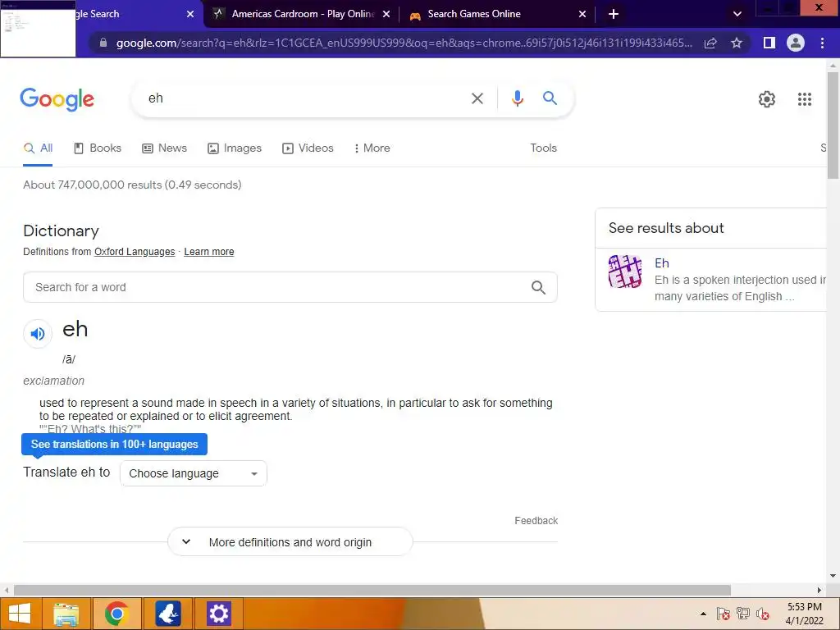Bookmark this page with the star icon
This screenshot has height=630, width=840.
[737, 43]
